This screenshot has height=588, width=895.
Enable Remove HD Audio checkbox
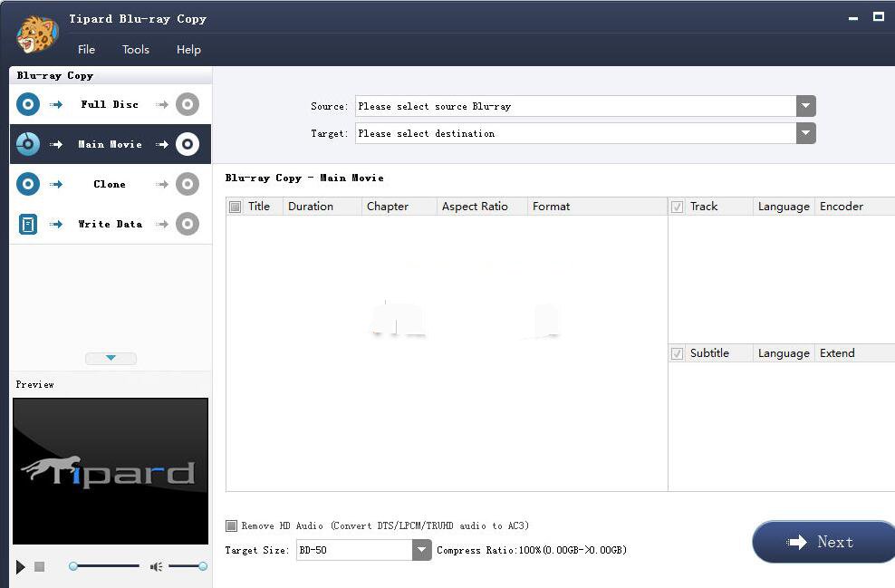[231, 525]
